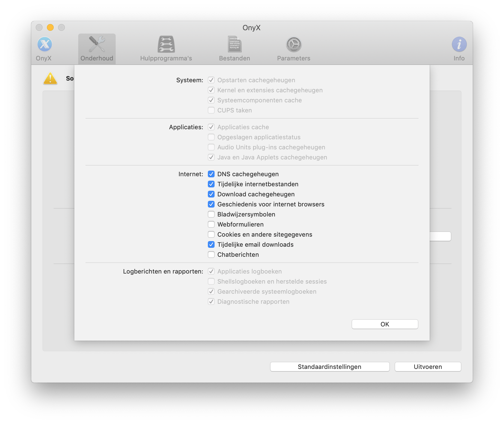Uncheck Tijdelijke email downloads
The width and height of the screenshot is (504, 424).
[x=211, y=244]
